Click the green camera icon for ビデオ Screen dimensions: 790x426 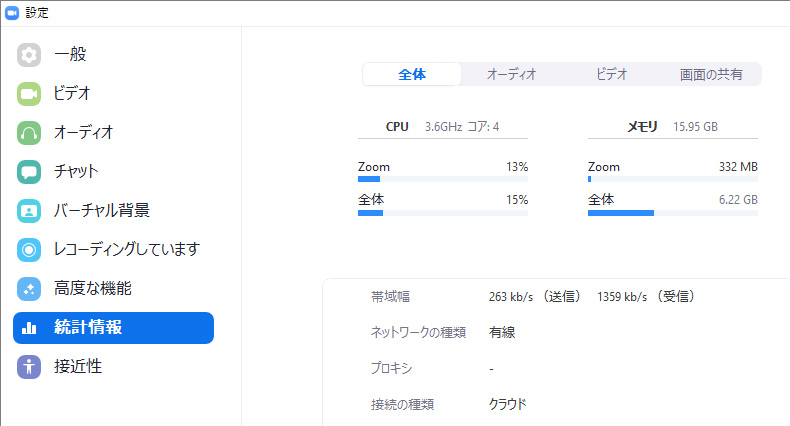point(29,94)
